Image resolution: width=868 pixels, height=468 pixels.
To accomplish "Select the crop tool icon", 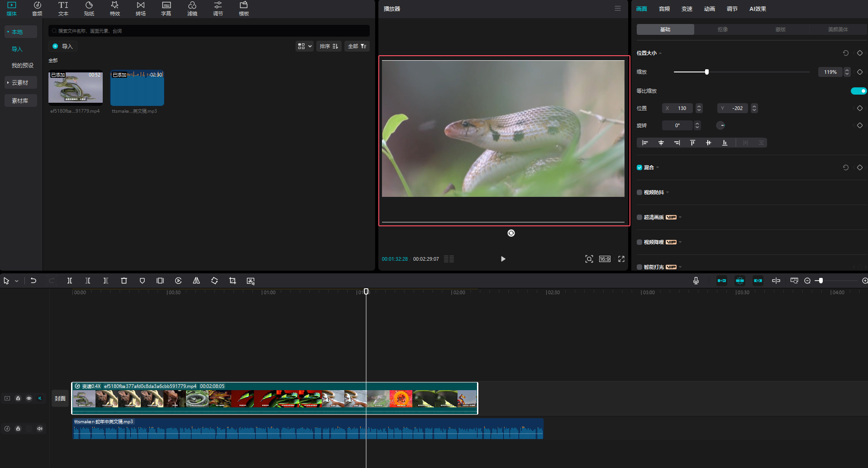I will coord(233,281).
